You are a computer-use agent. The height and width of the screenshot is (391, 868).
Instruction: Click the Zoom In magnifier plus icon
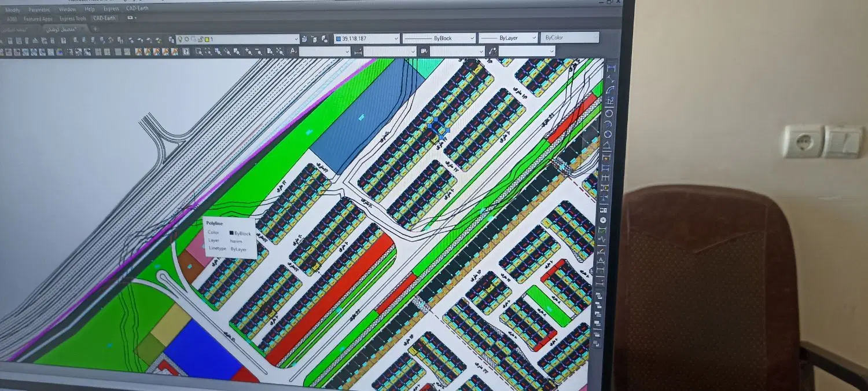(248, 51)
